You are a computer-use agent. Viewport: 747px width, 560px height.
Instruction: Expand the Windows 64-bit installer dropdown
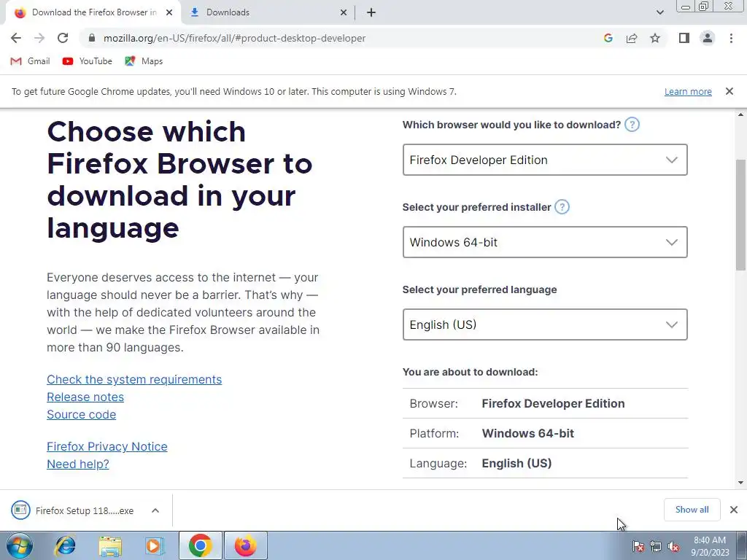pos(545,242)
